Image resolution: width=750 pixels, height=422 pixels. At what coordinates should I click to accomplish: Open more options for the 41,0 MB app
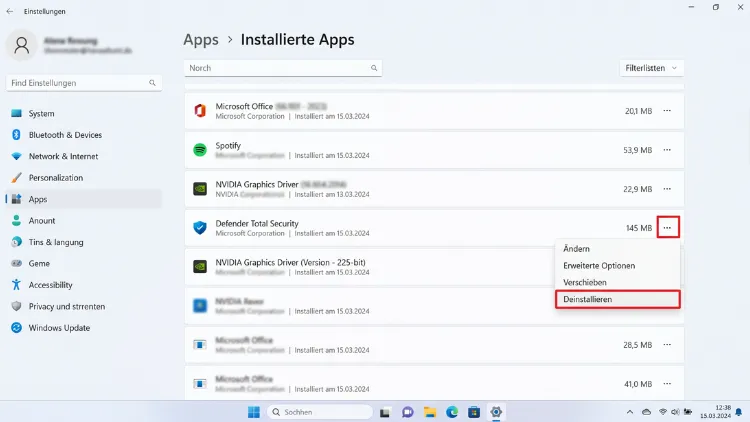pyautogui.click(x=667, y=384)
